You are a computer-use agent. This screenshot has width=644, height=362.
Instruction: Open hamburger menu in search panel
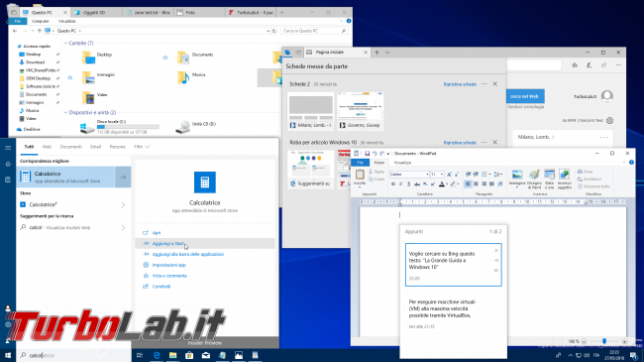click(8, 147)
